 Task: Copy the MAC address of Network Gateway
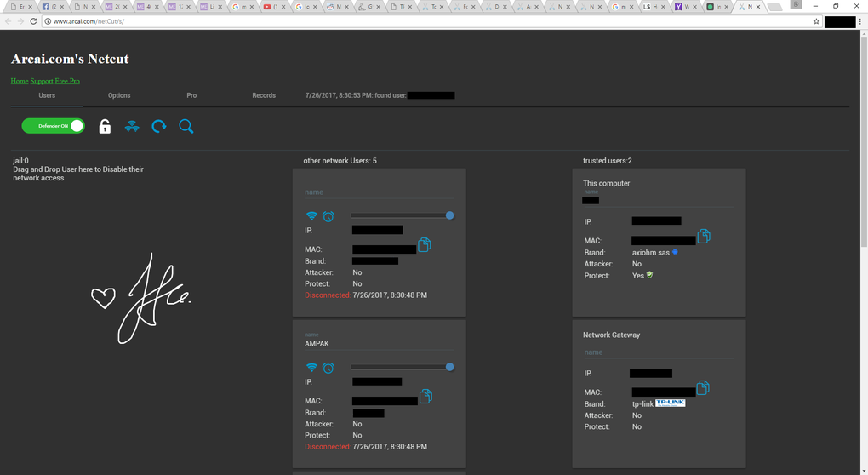[703, 387]
